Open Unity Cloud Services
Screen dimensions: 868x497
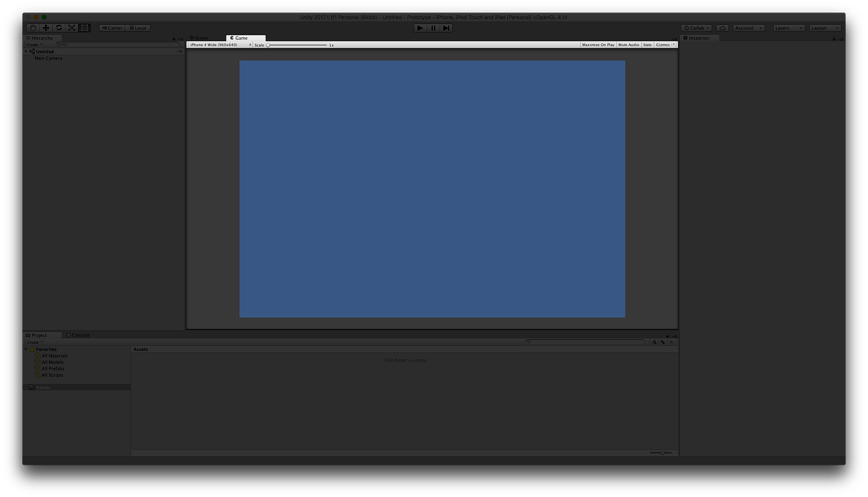(722, 28)
